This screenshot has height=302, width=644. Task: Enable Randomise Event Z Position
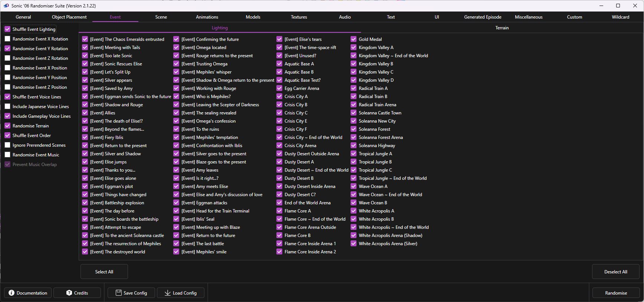point(7,87)
